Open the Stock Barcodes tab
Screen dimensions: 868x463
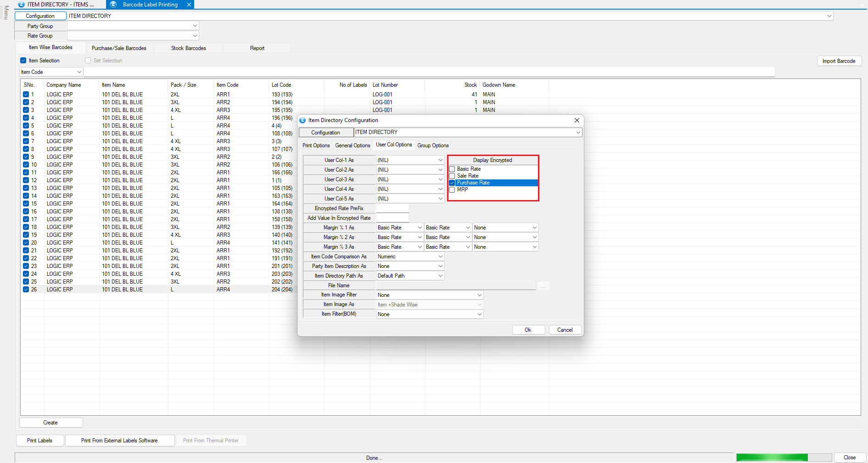(188, 48)
